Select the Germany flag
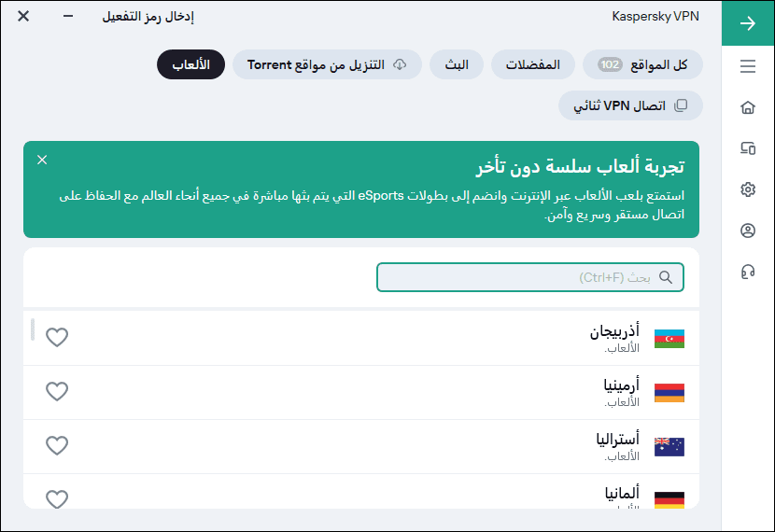This screenshot has height=532, width=775. tap(669, 500)
